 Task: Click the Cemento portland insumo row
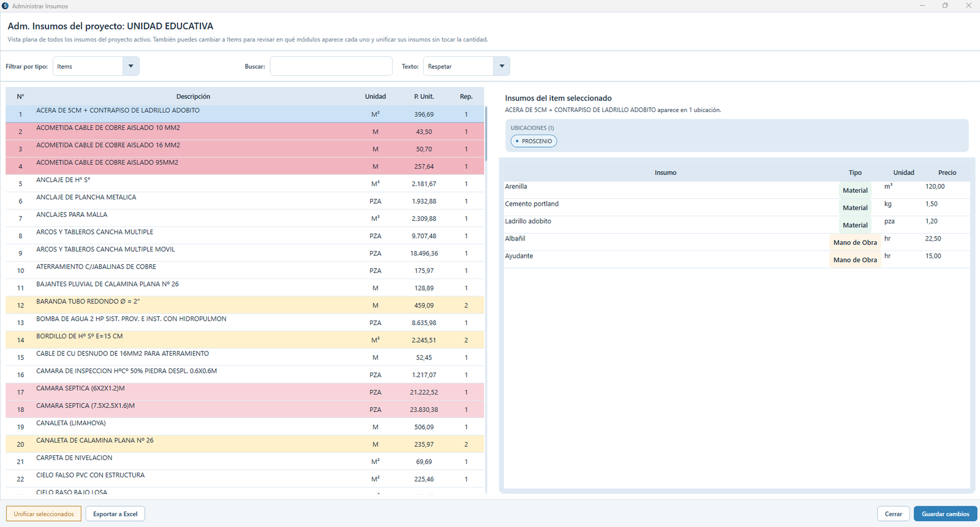(737, 207)
